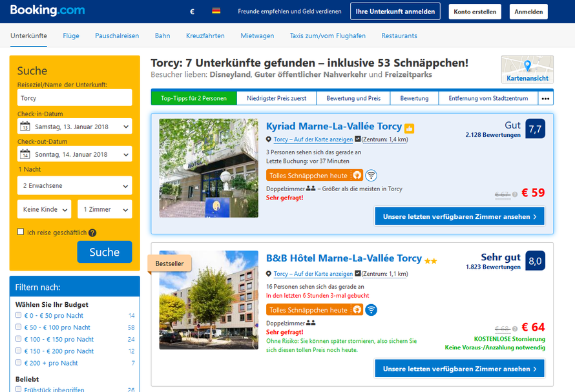
Task: Open Kyriad Marne-La-Vallée Torcy hotel title link
Action: coord(334,126)
